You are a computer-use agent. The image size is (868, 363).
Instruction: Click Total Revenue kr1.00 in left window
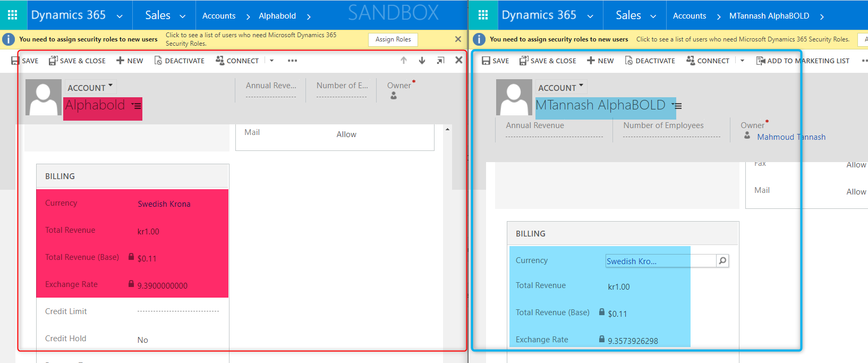click(x=148, y=232)
